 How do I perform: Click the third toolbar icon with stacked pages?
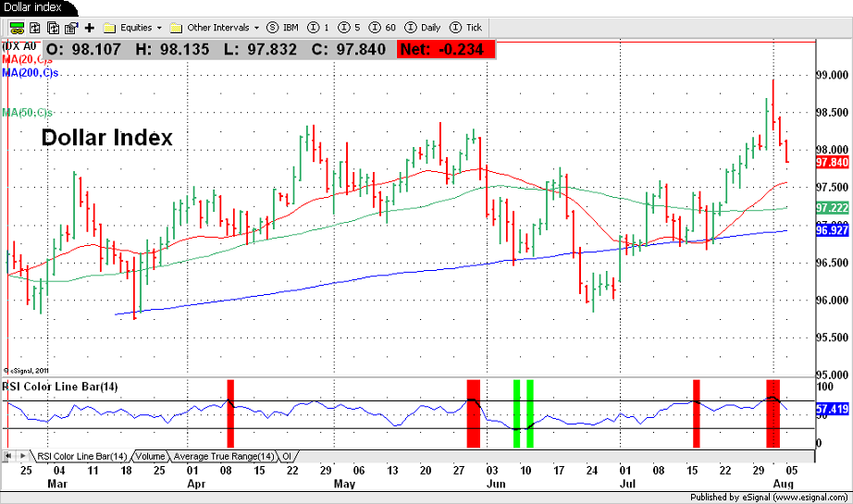click(x=54, y=28)
